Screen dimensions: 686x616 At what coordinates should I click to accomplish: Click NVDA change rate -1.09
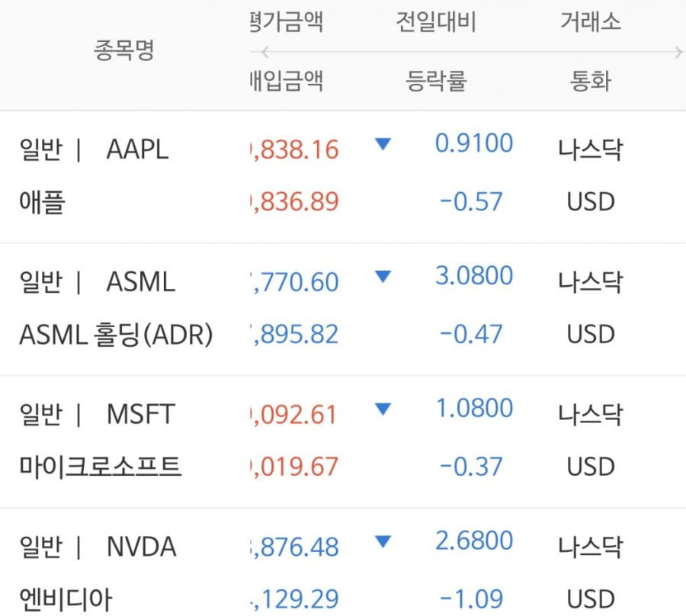coord(471,599)
